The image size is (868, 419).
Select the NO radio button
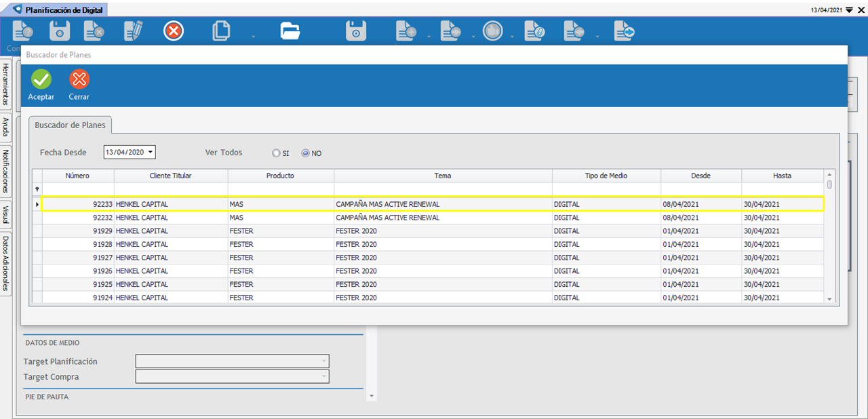pos(306,153)
